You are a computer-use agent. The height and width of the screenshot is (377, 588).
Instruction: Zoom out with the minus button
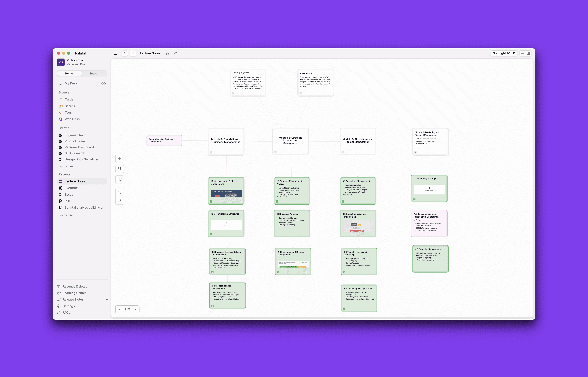[x=119, y=309]
